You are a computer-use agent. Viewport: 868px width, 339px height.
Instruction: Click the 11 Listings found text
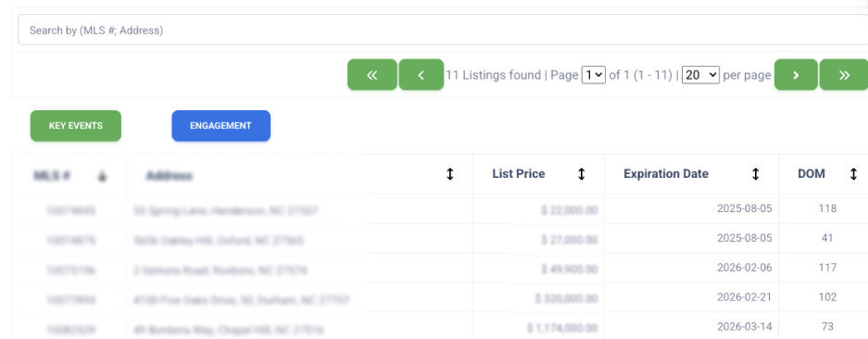click(x=493, y=75)
